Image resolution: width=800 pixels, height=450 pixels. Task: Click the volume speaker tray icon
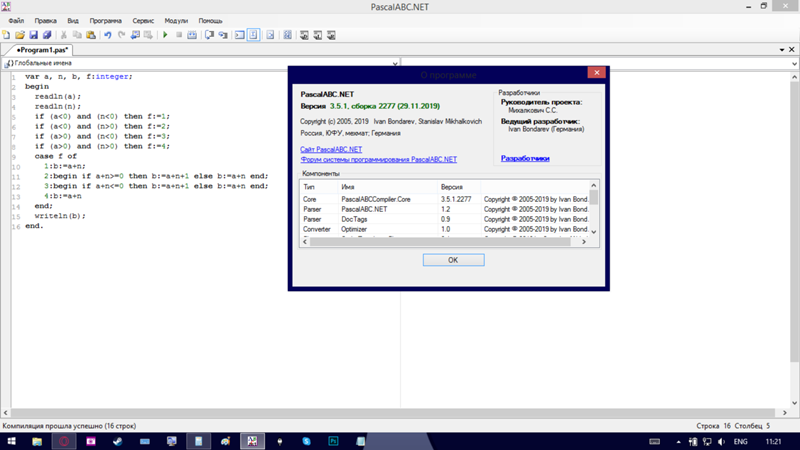pos(721,442)
